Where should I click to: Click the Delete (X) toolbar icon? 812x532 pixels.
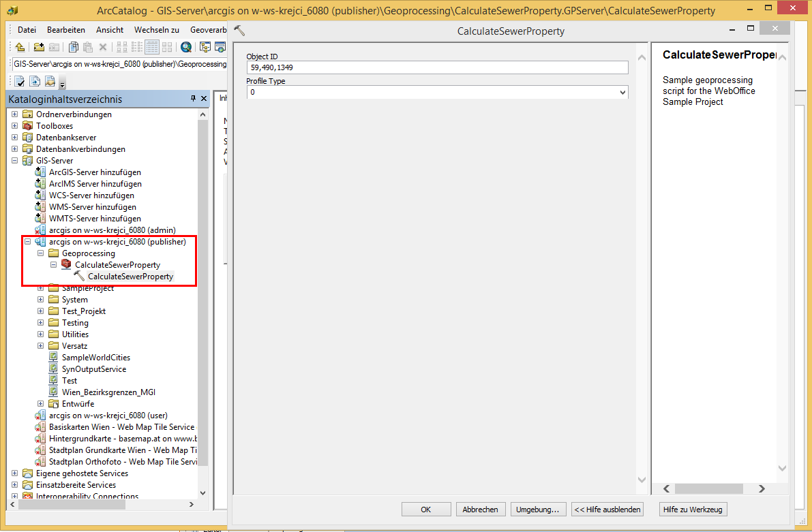(x=103, y=46)
